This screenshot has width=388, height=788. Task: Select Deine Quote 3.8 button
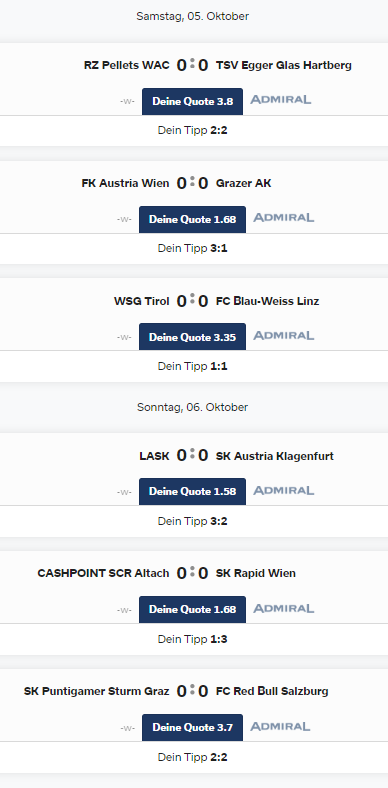tap(192, 102)
